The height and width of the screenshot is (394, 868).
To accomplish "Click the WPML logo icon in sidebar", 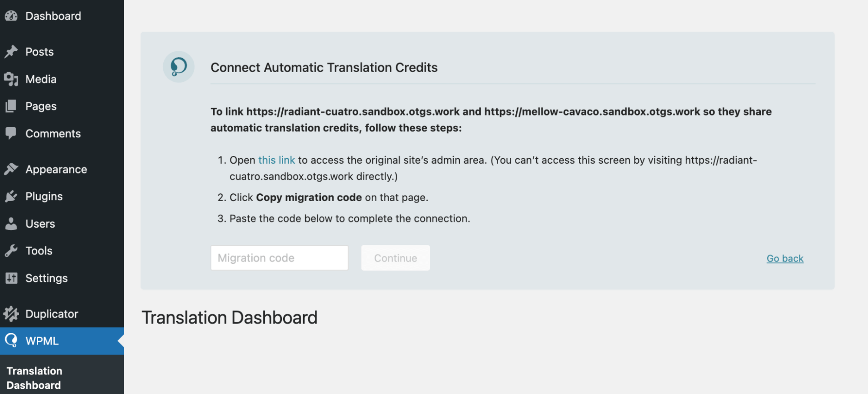I will [11, 341].
